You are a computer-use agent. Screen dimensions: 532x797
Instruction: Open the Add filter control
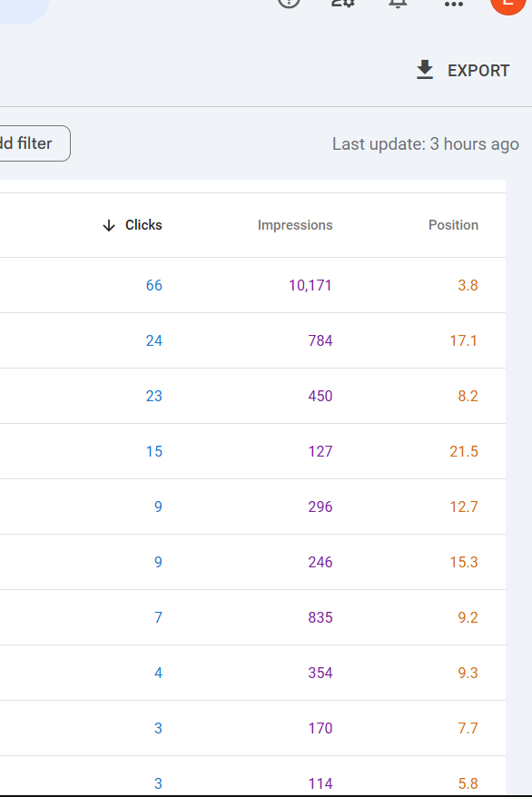(x=25, y=143)
